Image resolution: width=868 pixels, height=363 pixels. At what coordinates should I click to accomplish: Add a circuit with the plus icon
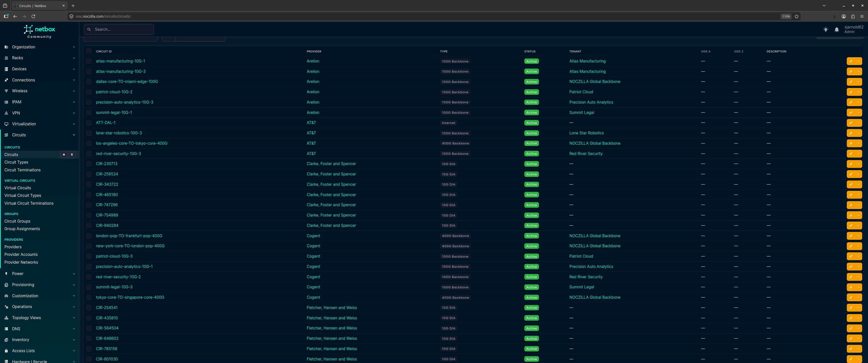pos(64,155)
